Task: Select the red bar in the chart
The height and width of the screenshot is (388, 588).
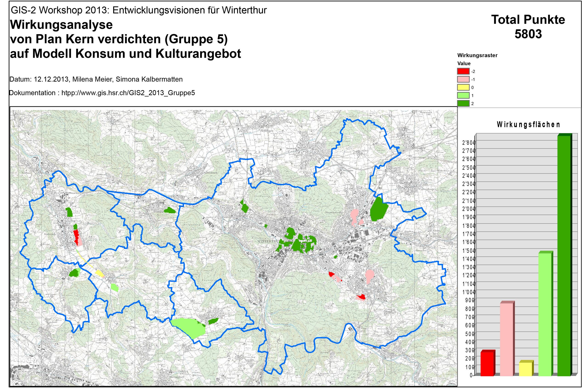Action: pyautogui.click(x=487, y=364)
